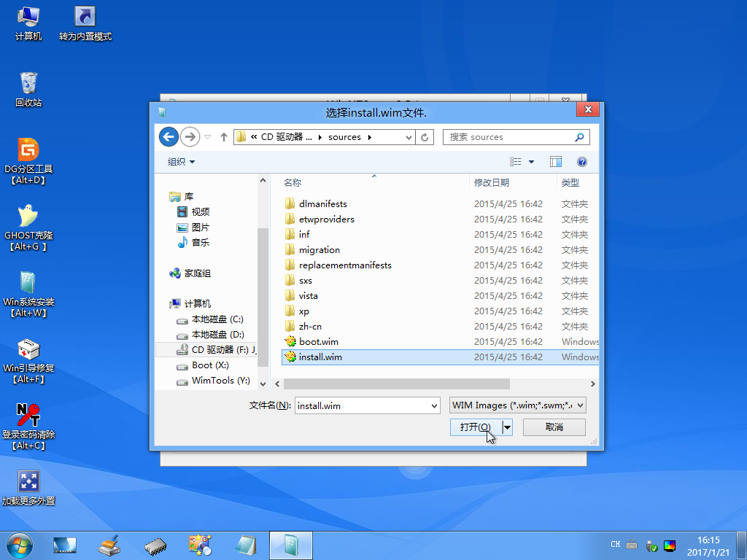Select 本地磁盘 (C:) in navigation pane
The image size is (747, 560).
tap(209, 319)
